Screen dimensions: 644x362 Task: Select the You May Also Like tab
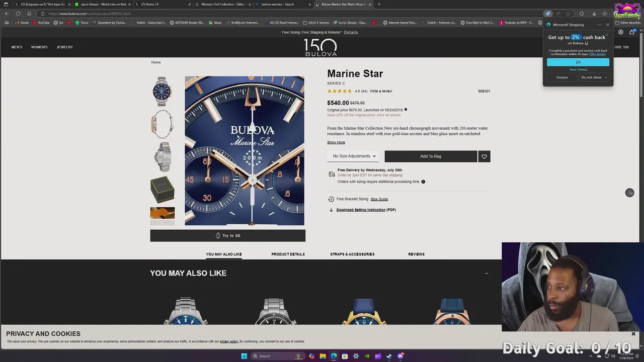coord(224,254)
